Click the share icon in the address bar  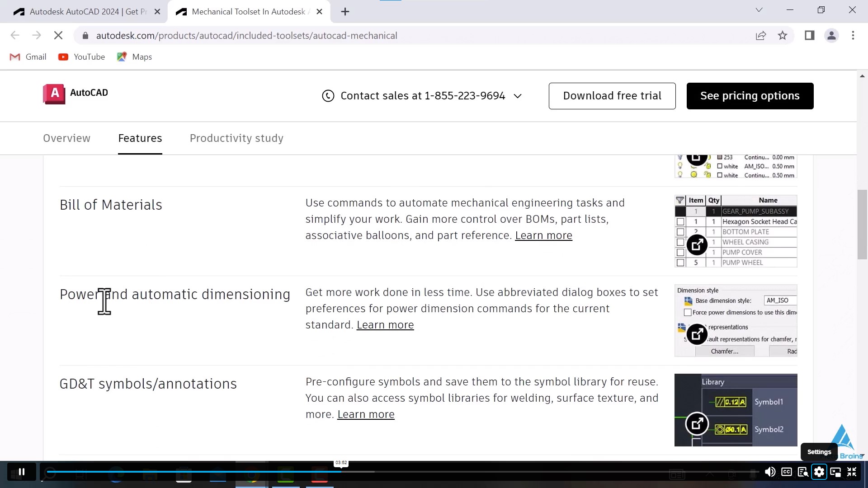coord(761,35)
